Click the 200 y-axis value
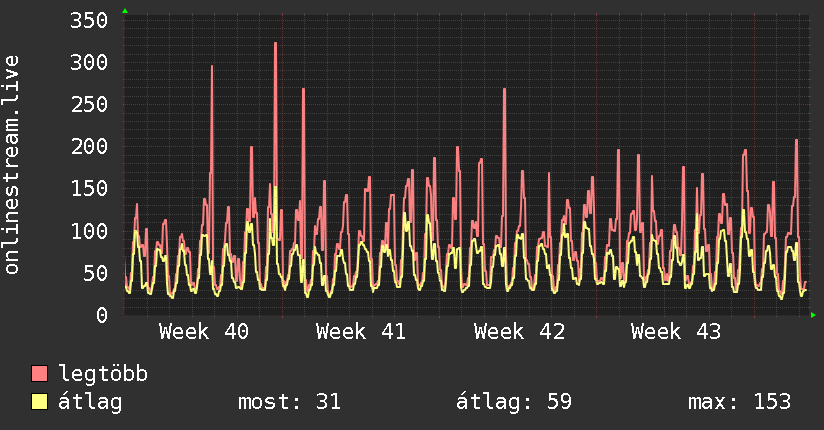 (89, 146)
